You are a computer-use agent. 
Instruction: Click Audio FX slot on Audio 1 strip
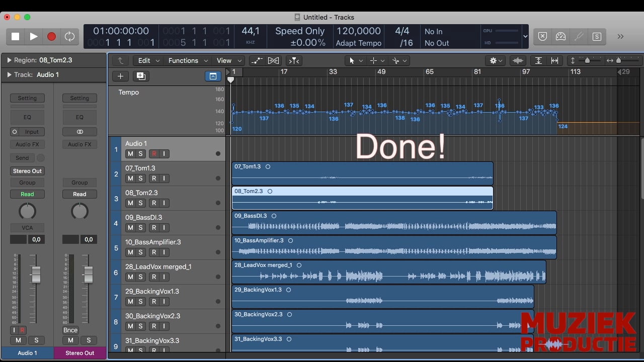click(27, 144)
